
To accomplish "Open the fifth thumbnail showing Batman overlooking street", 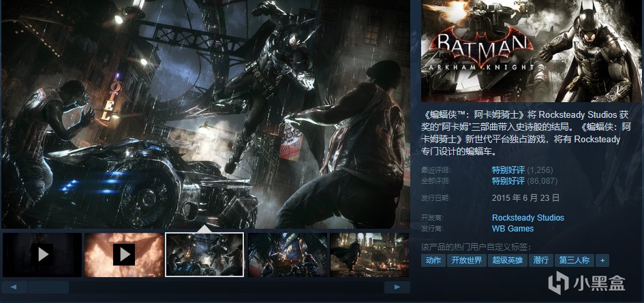I will (x=369, y=255).
